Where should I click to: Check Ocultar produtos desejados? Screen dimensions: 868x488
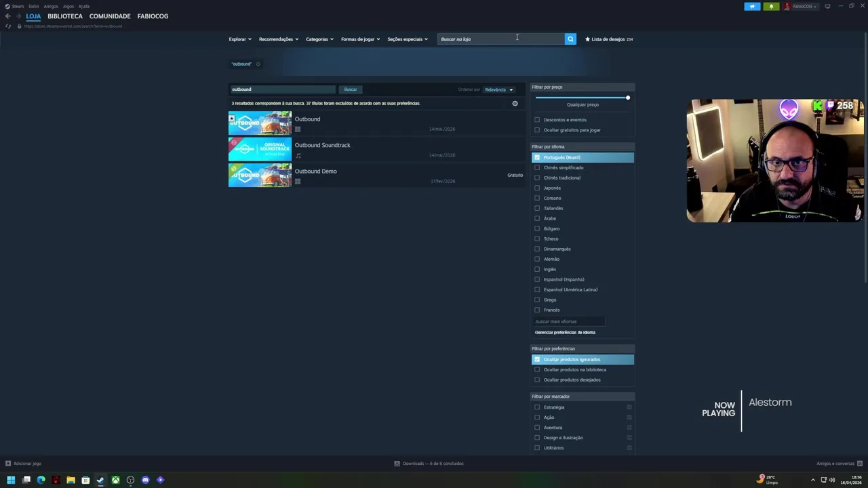tap(537, 380)
